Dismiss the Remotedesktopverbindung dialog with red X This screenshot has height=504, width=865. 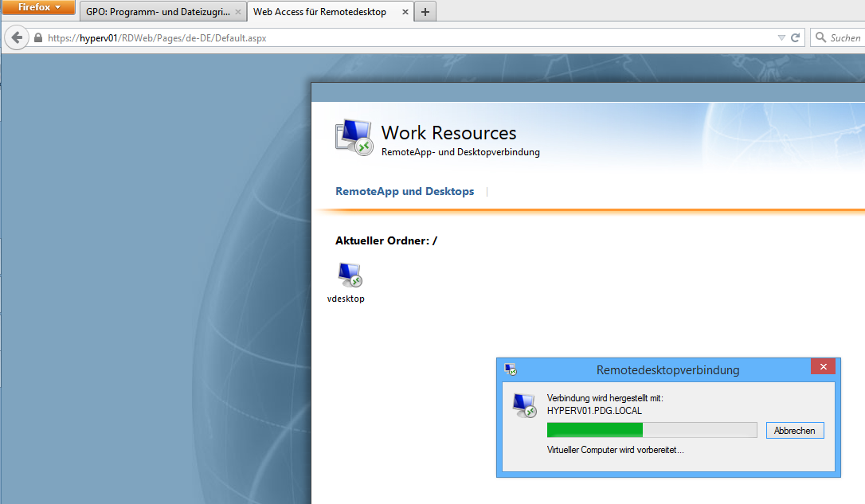pos(823,366)
